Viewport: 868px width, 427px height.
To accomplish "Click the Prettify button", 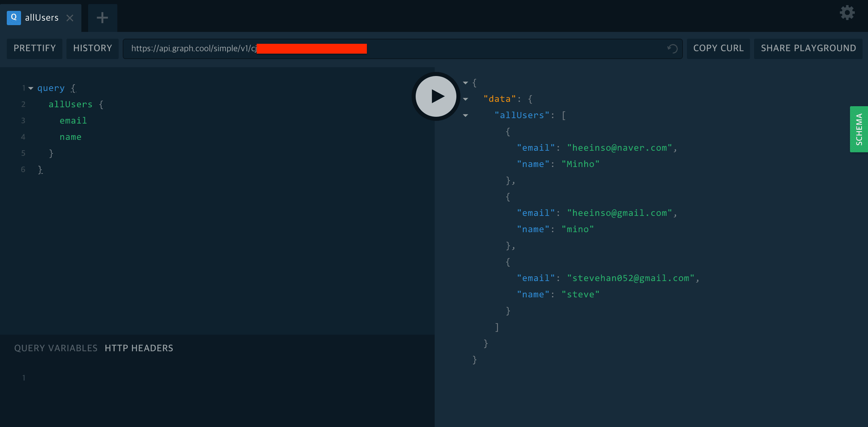I will click(35, 49).
